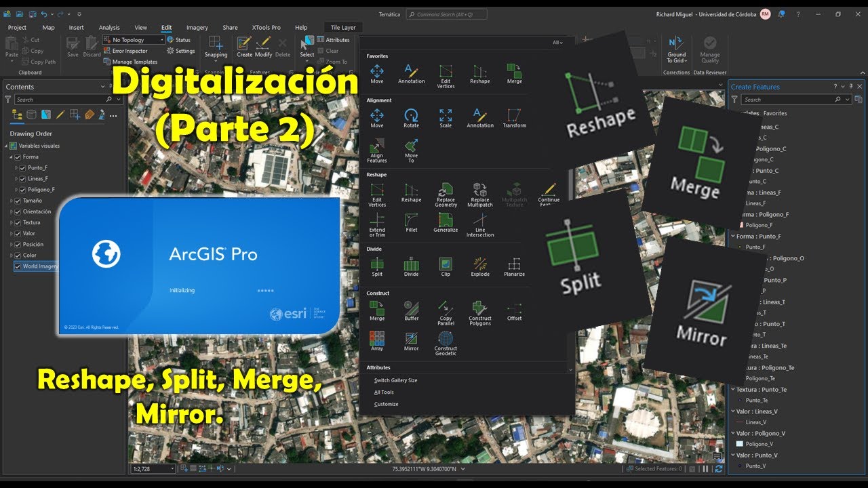
Task: Choose the Divide tool
Action: point(411,266)
